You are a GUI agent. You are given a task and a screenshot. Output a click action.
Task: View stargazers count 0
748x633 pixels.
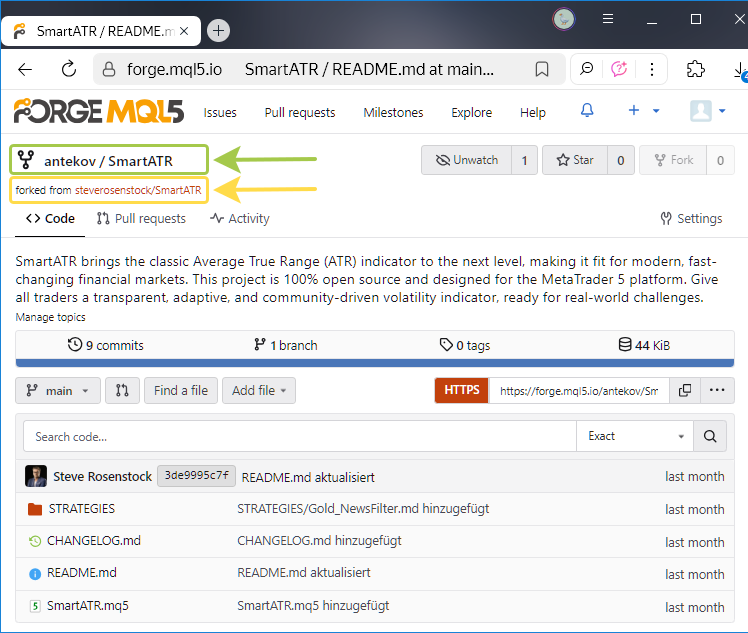(x=621, y=160)
